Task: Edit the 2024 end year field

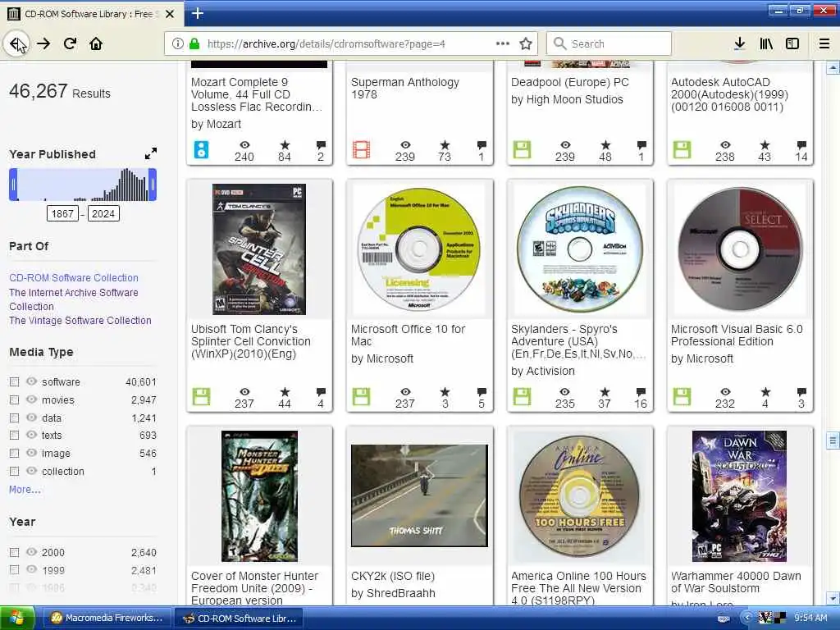Action: point(103,214)
